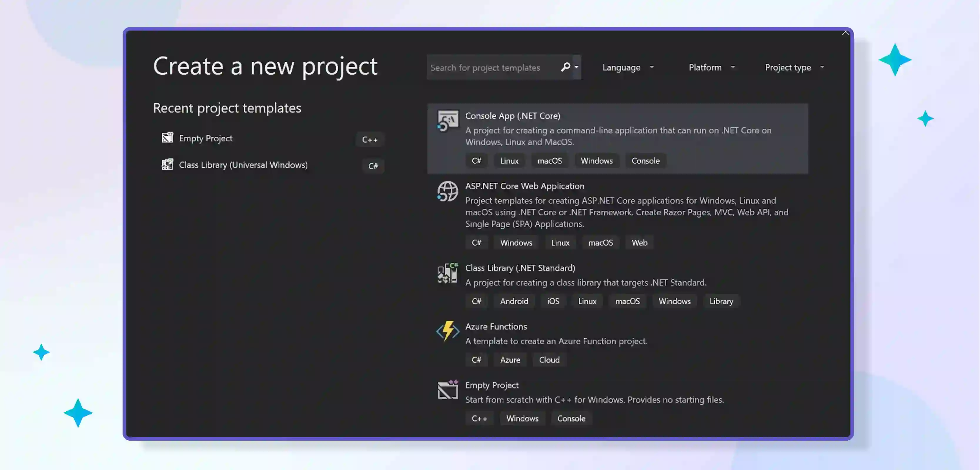
Task: Open the Platform dropdown
Action: (711, 67)
